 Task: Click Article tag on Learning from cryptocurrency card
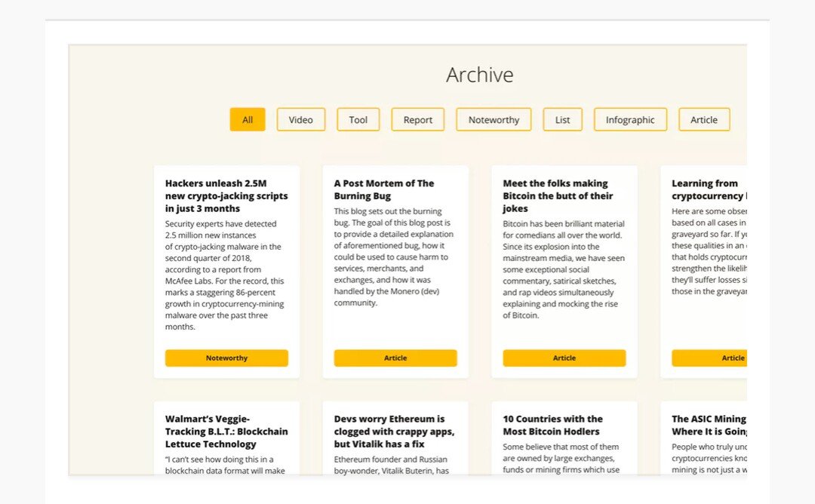point(709,358)
